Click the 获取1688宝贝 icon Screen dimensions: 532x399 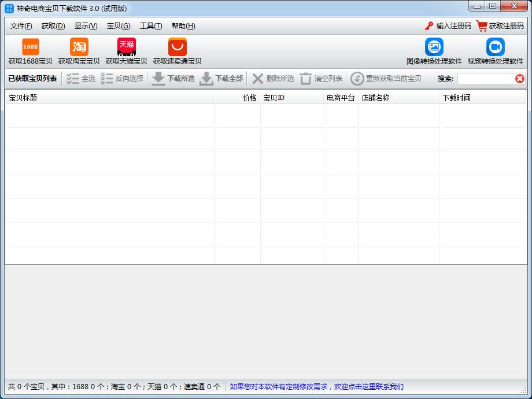[x=30, y=47]
